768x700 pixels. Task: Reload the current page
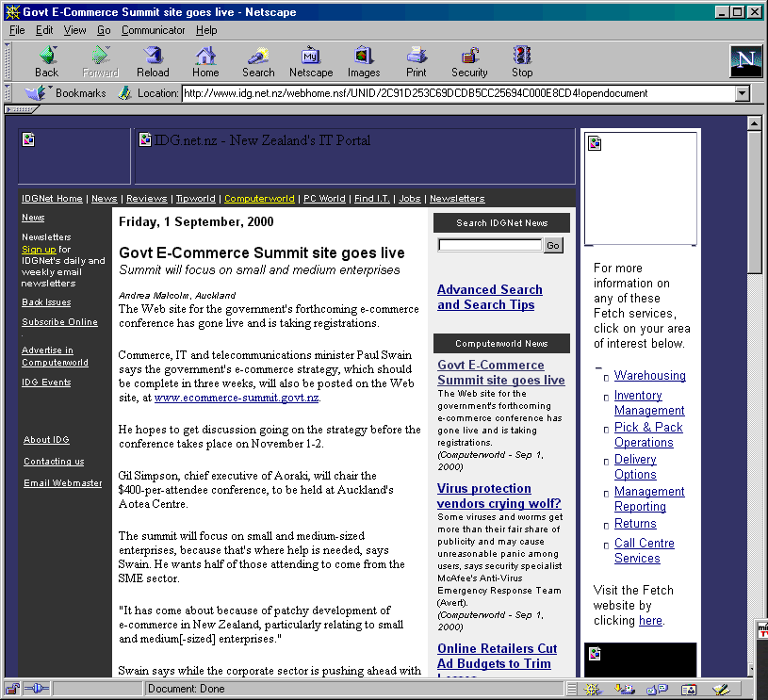coord(153,61)
